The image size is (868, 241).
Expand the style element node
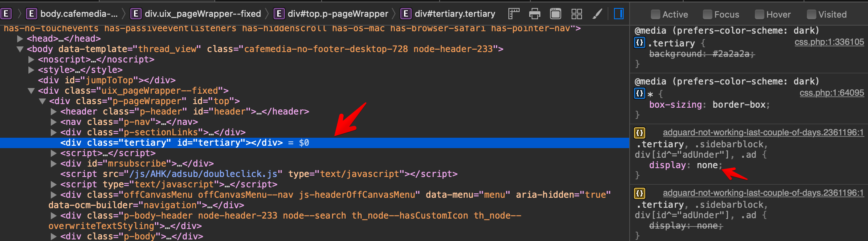[x=31, y=70]
